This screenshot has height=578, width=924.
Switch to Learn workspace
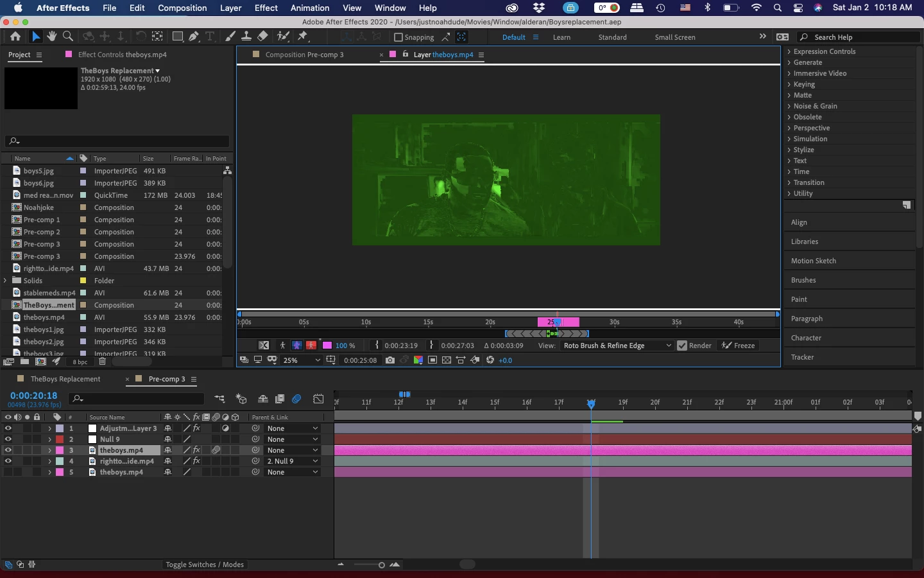pyautogui.click(x=561, y=37)
